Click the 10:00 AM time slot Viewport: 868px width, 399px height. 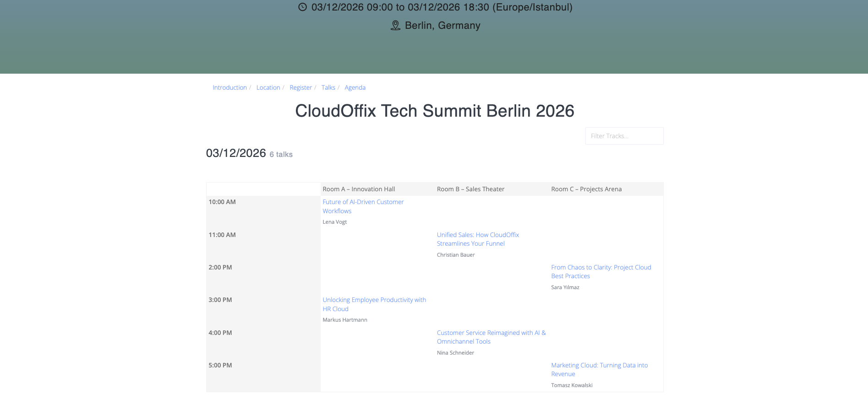pos(222,202)
